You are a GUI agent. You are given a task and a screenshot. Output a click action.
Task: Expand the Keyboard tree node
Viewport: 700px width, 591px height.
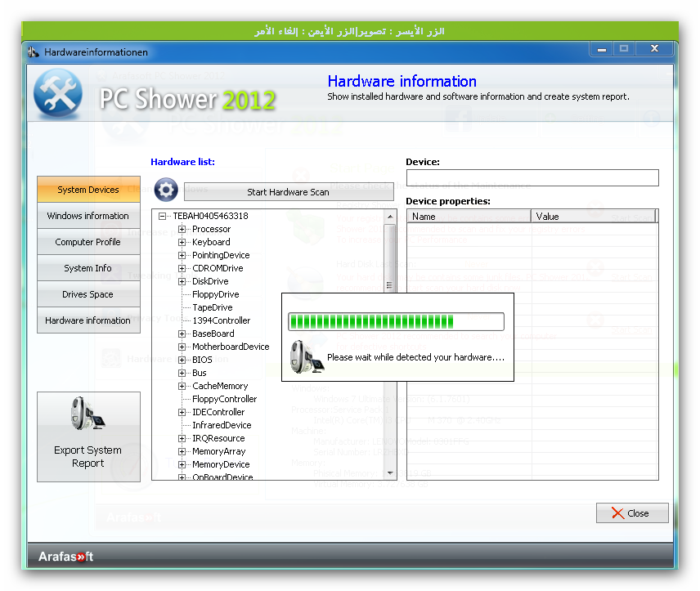pos(182,242)
